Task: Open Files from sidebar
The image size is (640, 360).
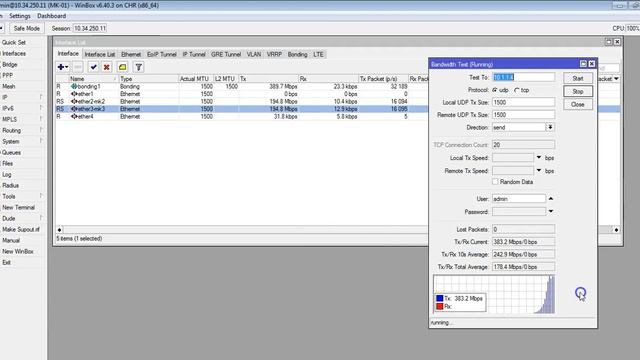Action: 8,163
